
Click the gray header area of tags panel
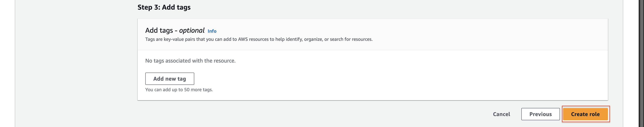[450, 34]
